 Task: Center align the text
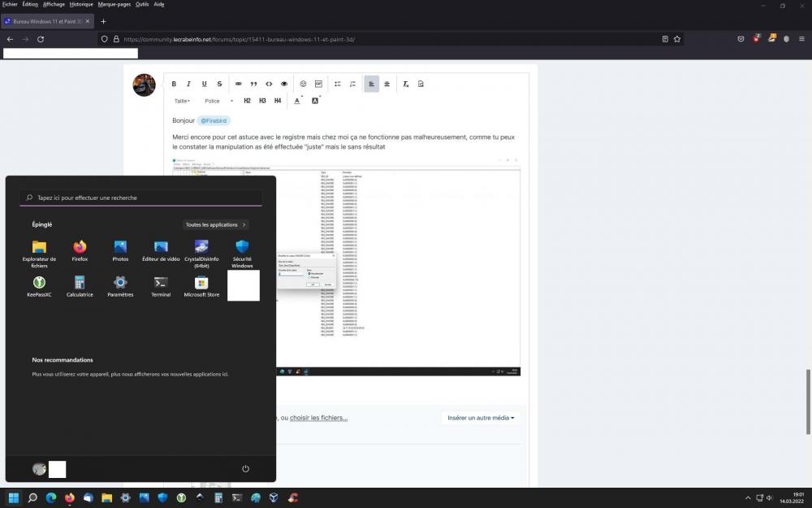(x=387, y=84)
